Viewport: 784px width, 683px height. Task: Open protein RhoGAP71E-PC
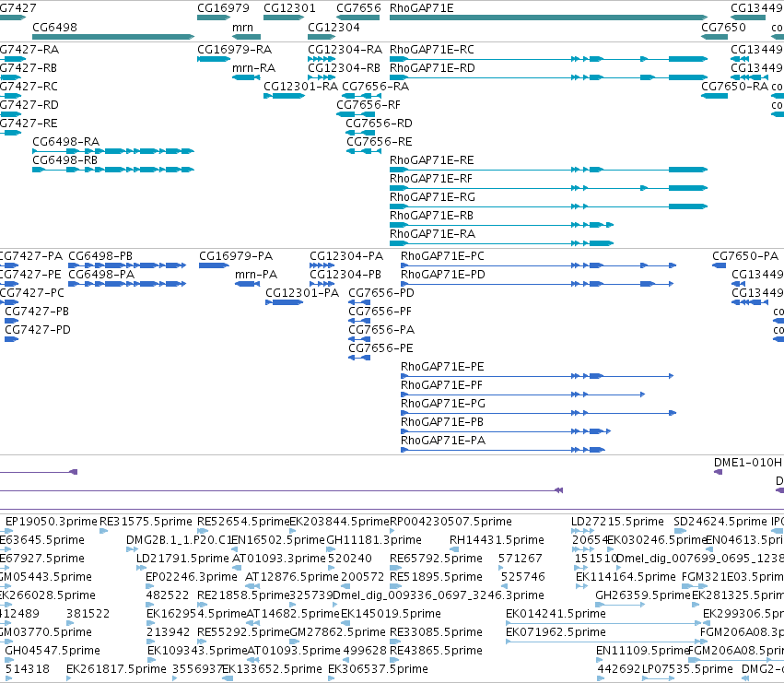(442, 256)
